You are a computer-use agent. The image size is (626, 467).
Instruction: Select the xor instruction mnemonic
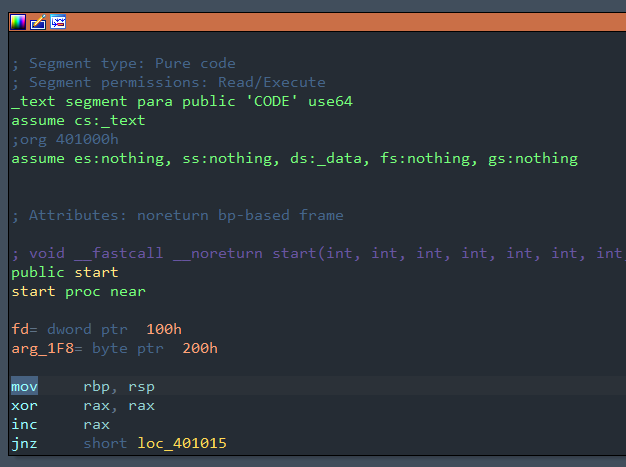click(x=24, y=406)
